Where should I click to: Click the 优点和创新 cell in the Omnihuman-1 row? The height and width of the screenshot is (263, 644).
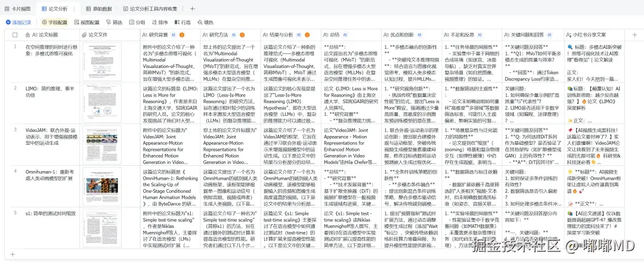(x=411, y=187)
